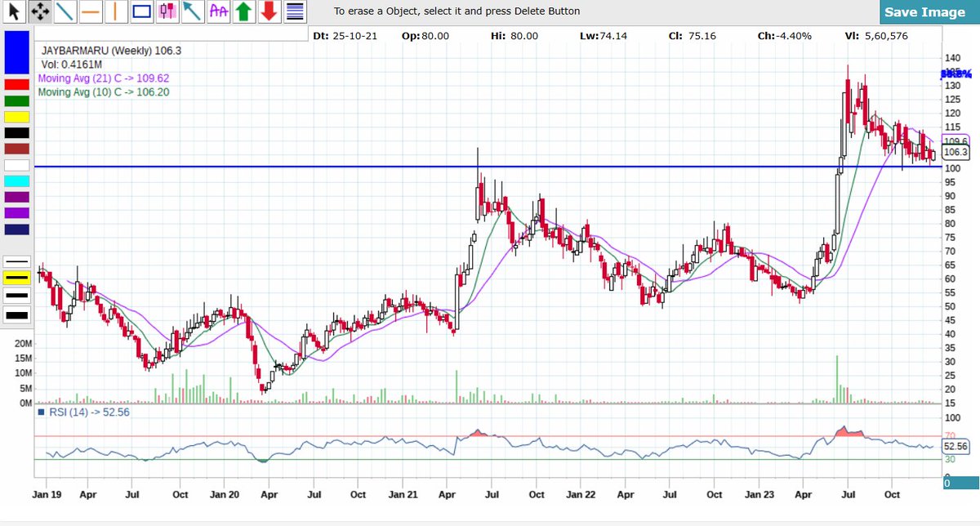Click the Op:80.00 open price readout

[x=425, y=37]
